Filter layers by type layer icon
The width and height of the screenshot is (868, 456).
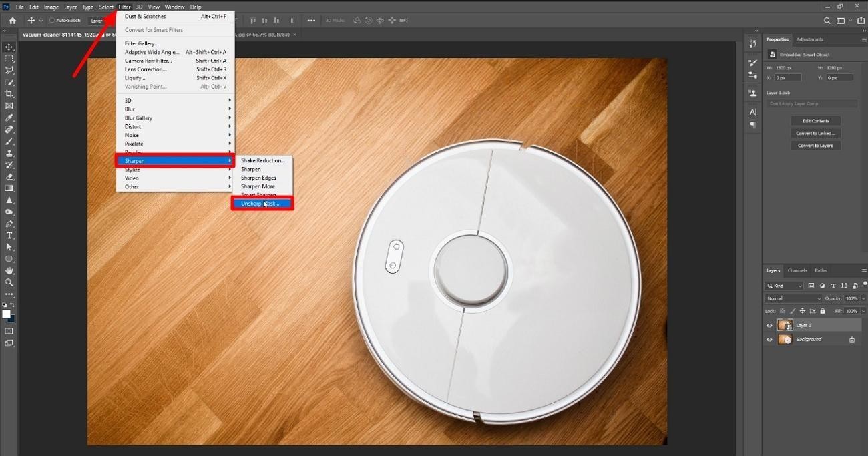pos(833,286)
